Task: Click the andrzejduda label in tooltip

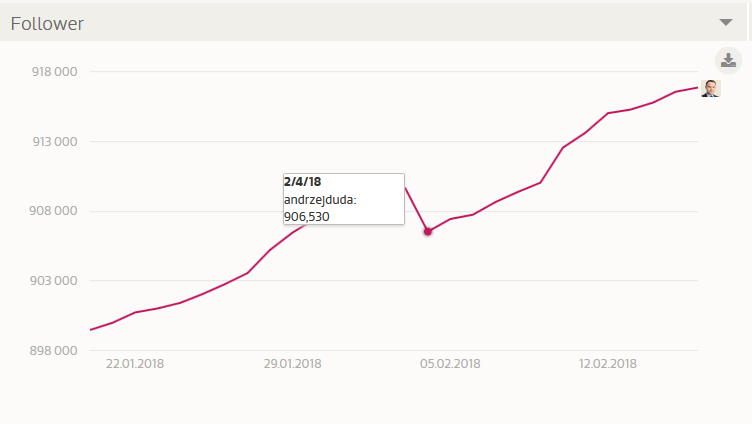Action: [x=320, y=199]
